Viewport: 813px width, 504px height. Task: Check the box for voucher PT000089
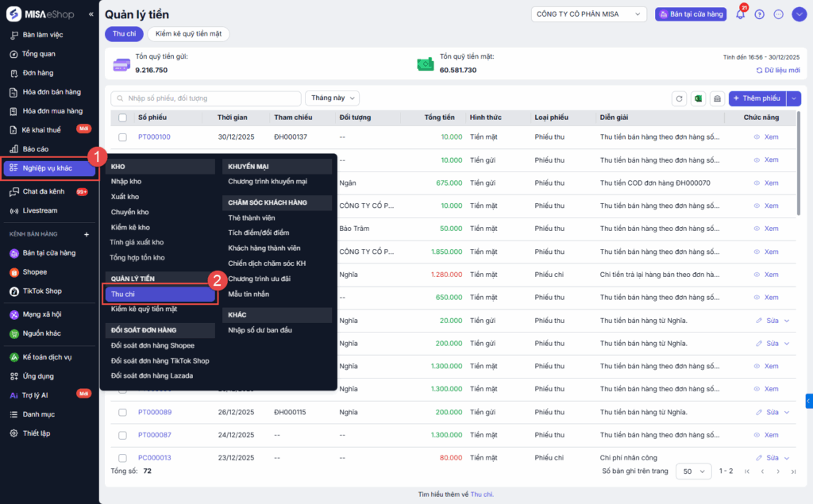pos(122,413)
